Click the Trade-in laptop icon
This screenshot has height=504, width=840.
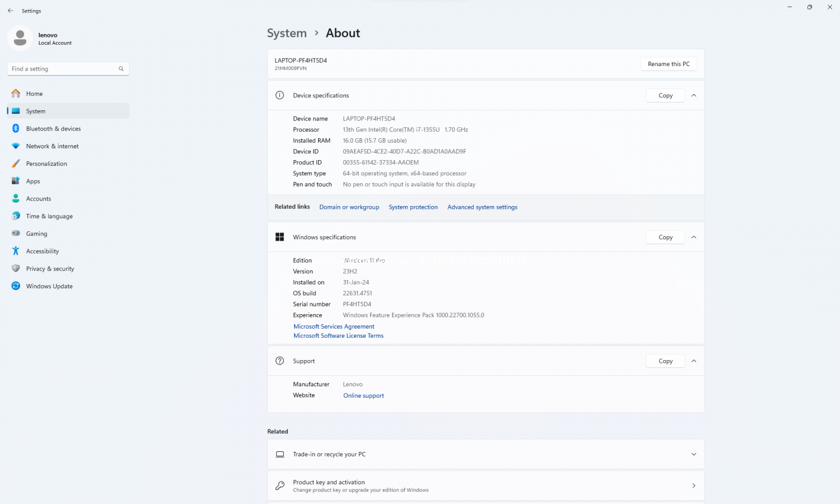click(280, 454)
